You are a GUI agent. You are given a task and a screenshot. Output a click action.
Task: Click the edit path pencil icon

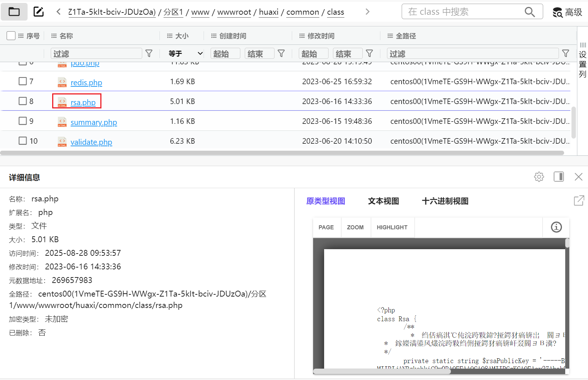pos(39,12)
